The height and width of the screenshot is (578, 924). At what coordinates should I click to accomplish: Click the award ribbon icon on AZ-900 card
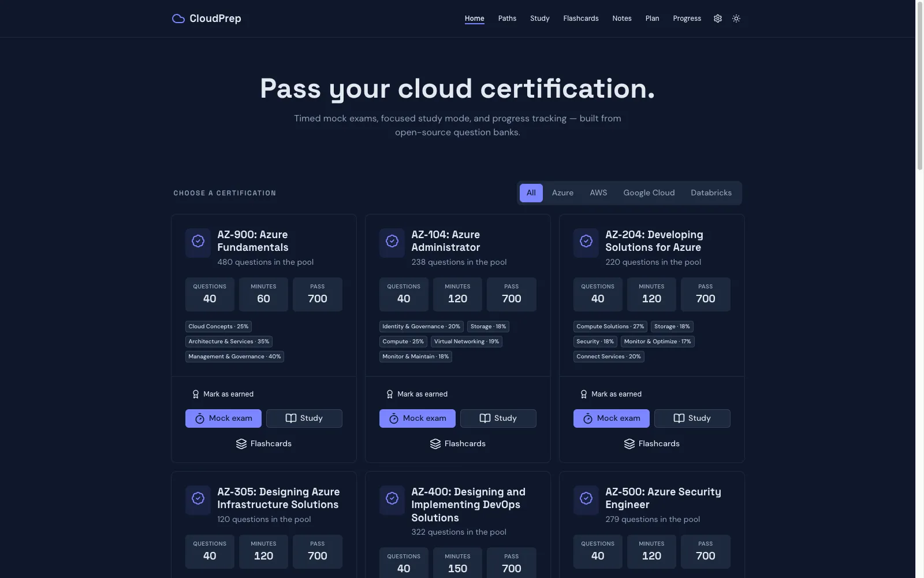pyautogui.click(x=196, y=394)
